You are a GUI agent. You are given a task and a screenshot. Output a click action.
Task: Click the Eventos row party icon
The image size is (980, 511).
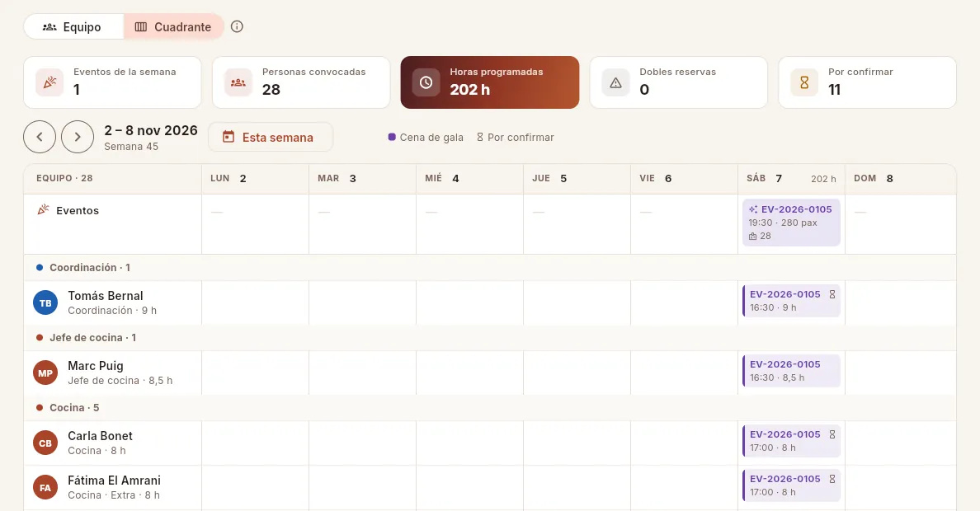click(43, 210)
